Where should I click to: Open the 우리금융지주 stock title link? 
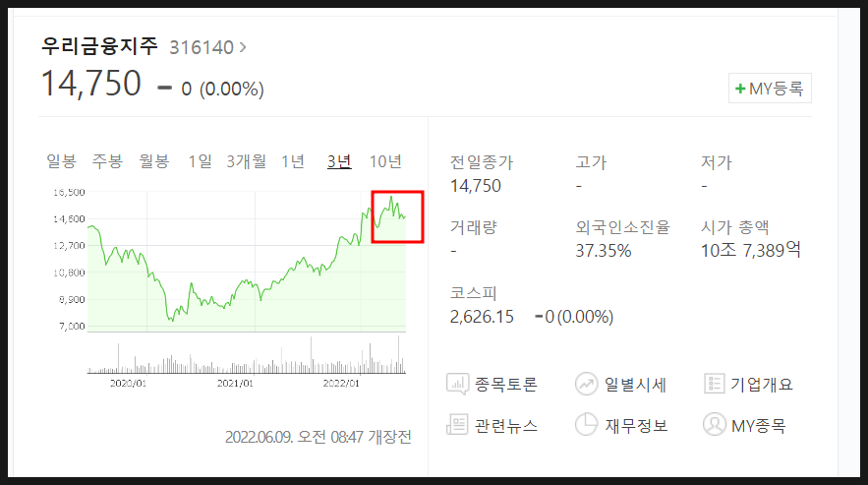(99, 46)
